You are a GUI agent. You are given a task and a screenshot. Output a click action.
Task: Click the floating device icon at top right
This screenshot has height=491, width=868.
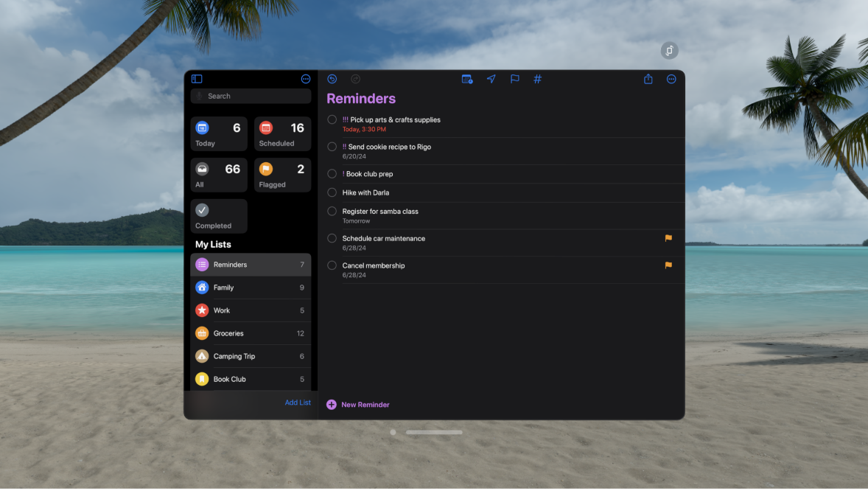pos(669,50)
